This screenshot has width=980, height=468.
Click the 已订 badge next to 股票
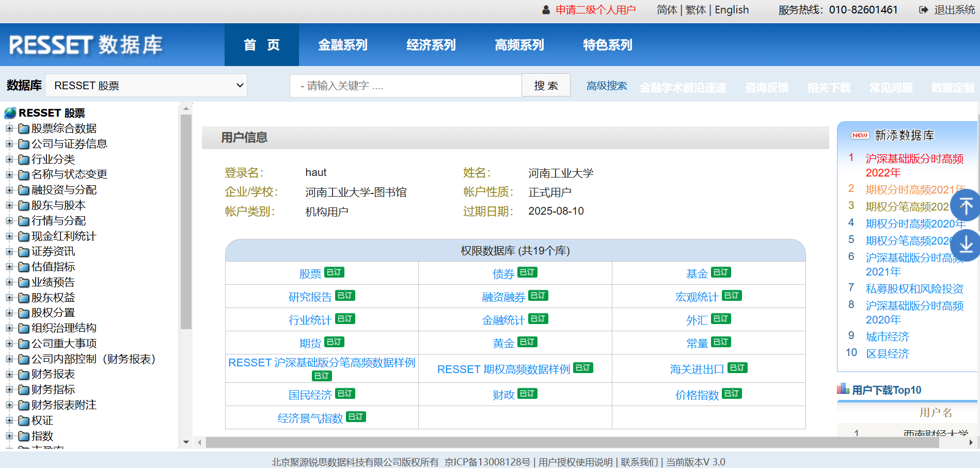pos(334,272)
